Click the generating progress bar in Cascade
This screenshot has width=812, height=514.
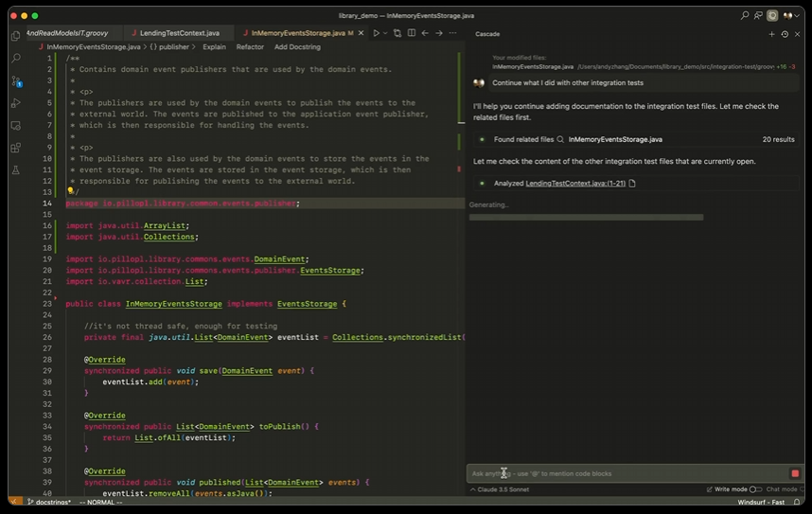point(586,217)
